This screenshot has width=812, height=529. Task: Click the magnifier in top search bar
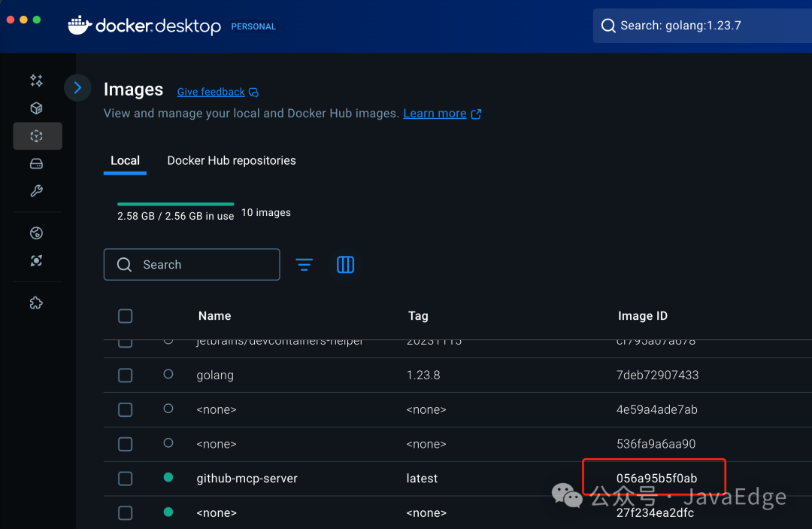(608, 26)
